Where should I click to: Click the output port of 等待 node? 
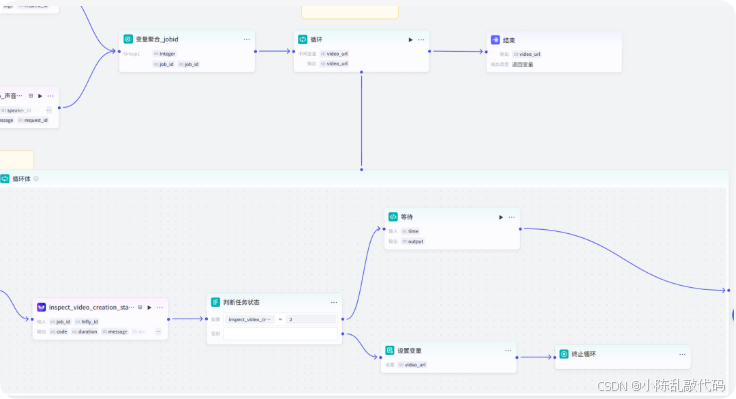[x=520, y=229]
